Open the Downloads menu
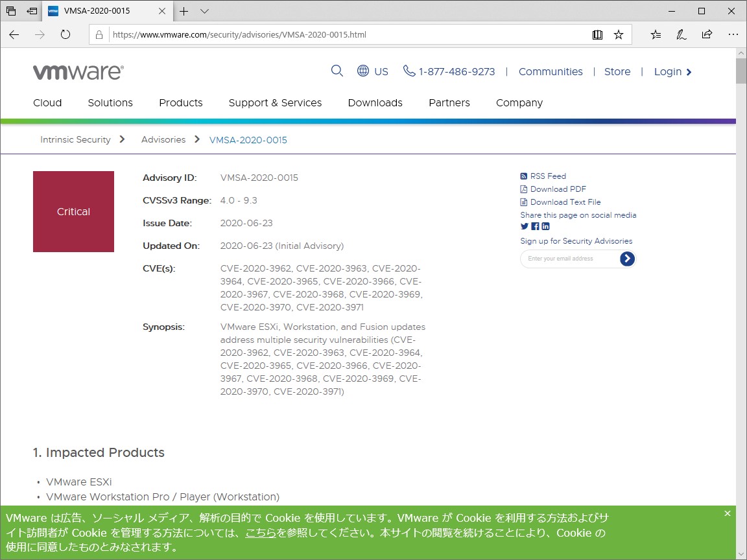 (375, 103)
